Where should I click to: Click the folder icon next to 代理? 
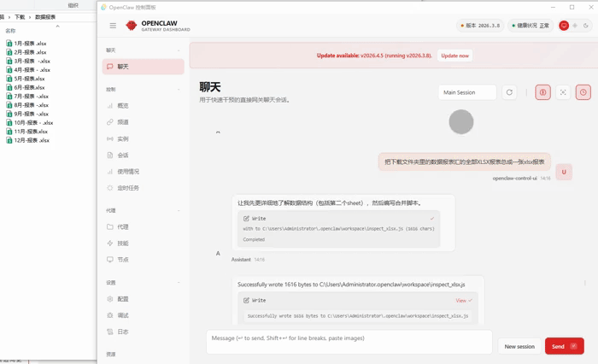click(x=110, y=226)
